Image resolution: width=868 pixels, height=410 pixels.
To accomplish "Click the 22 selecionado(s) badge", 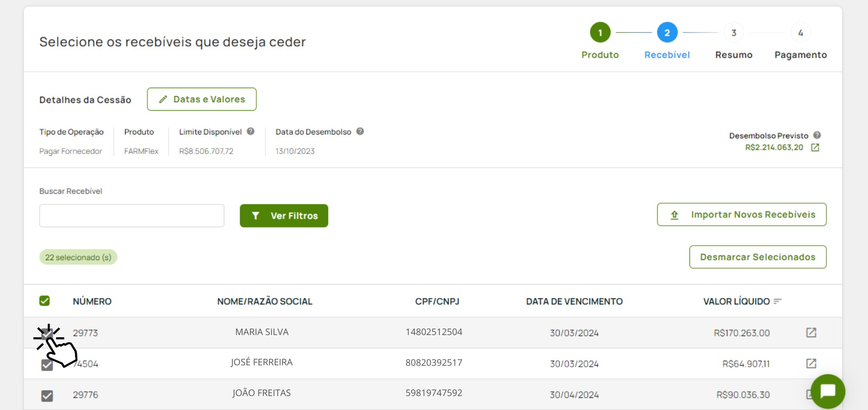I will [78, 257].
